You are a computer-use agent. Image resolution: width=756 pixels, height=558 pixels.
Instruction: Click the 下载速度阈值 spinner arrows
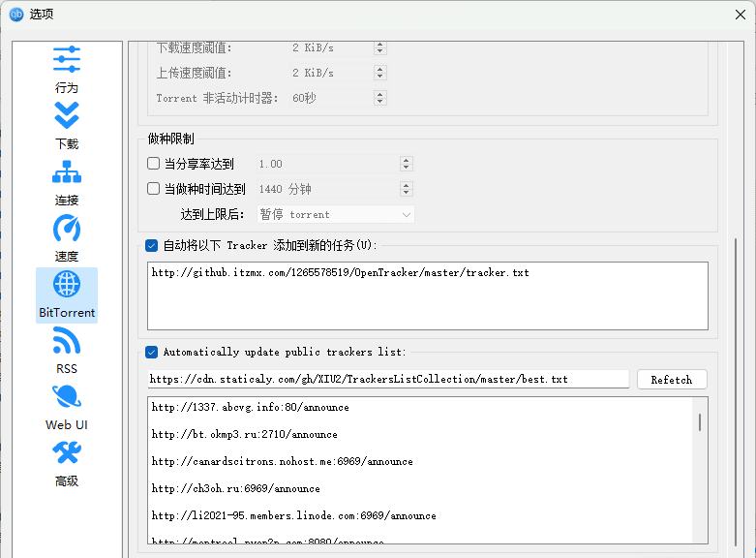coord(379,47)
